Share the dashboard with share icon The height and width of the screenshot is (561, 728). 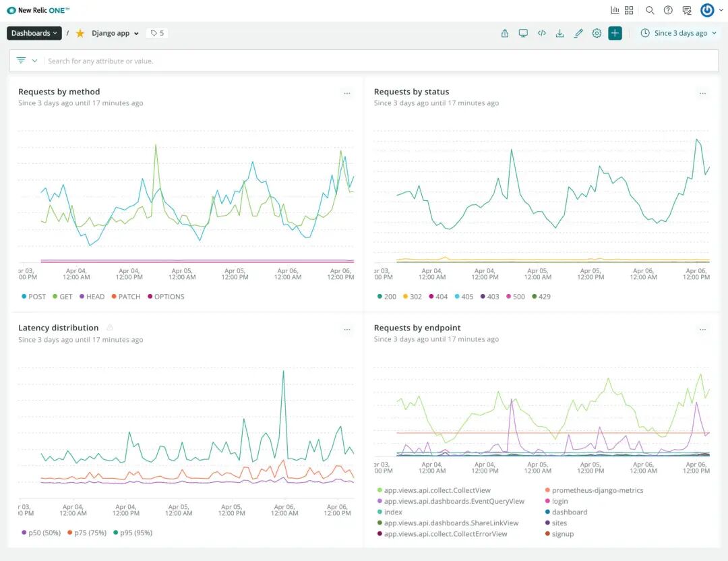[x=505, y=33]
